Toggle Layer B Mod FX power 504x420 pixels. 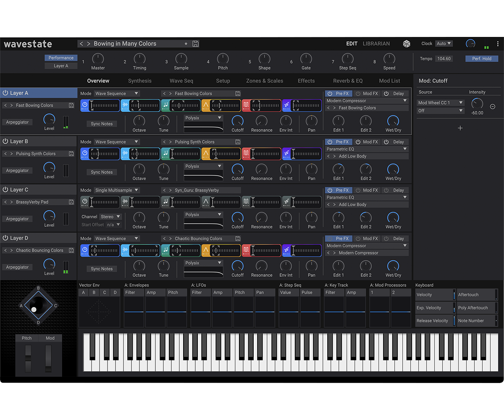(357, 142)
